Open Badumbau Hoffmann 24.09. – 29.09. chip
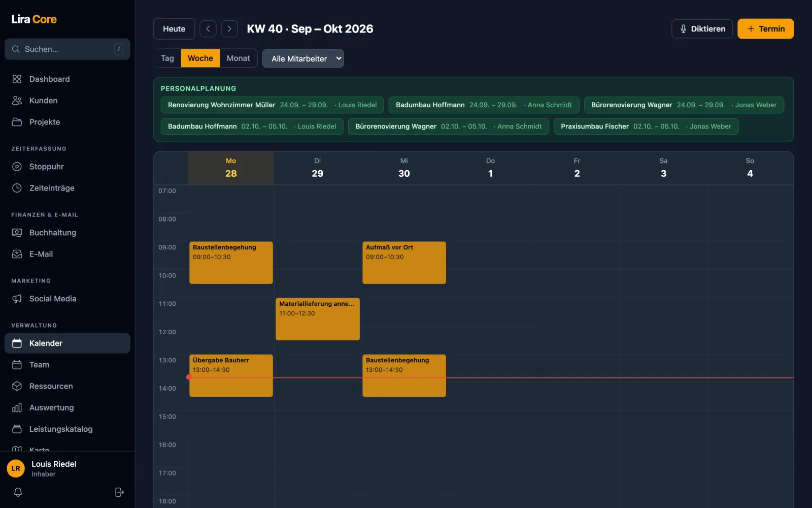 484,105
